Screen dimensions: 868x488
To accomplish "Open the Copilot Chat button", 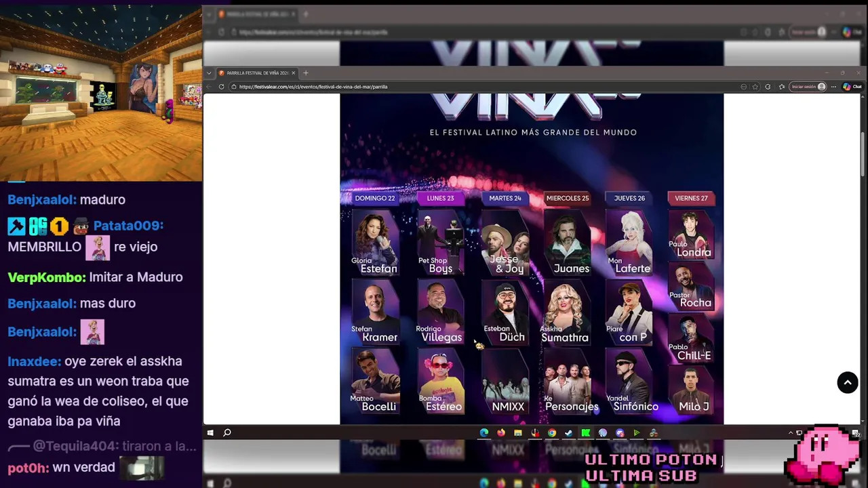I will pos(852,87).
